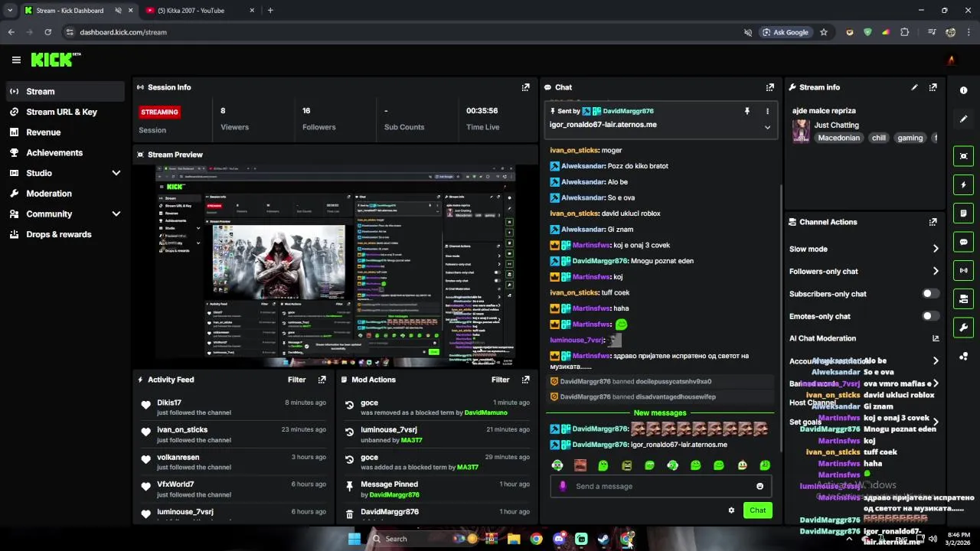Viewport: 980px width, 551px height.
Task: Click the Macedonian stream tag
Action: click(x=839, y=139)
